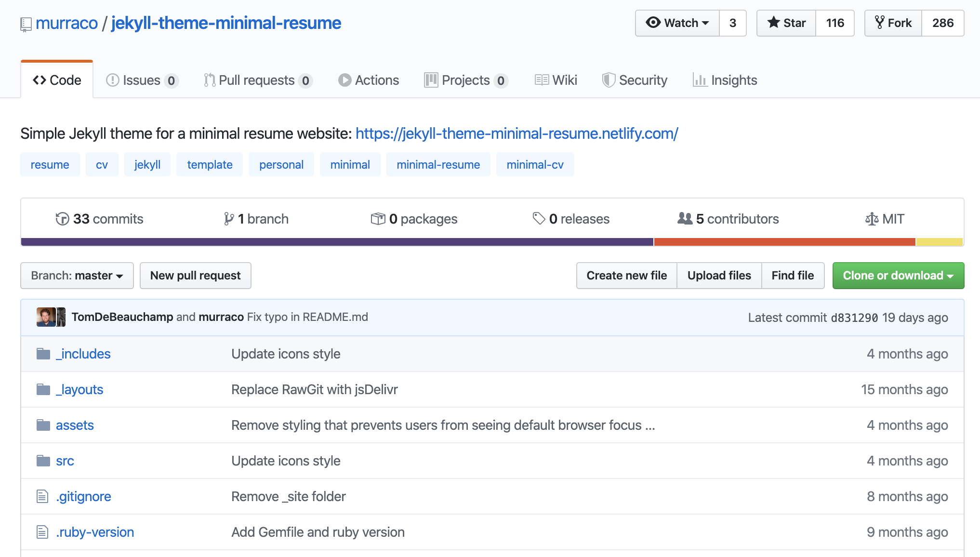This screenshot has height=557, width=980.
Task: Click the New pull request button
Action: [195, 276]
